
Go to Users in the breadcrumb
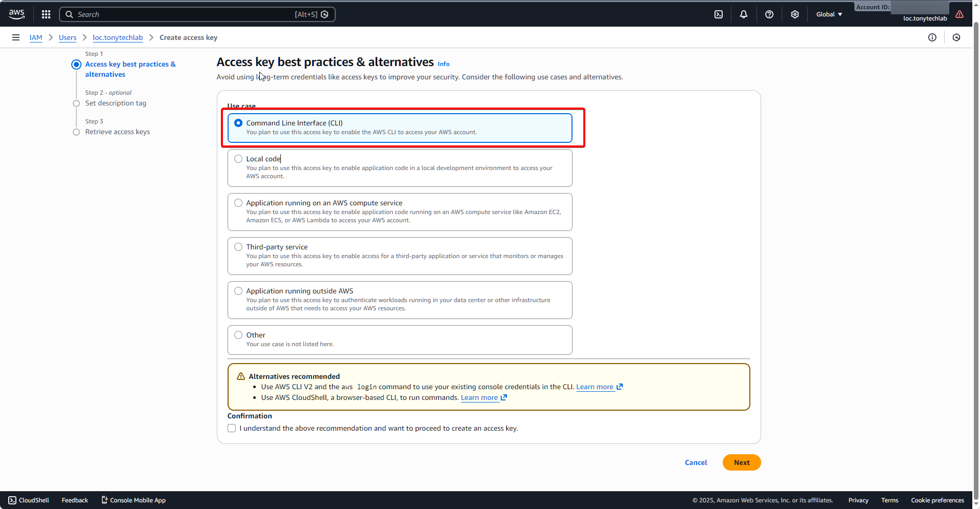pyautogui.click(x=68, y=37)
